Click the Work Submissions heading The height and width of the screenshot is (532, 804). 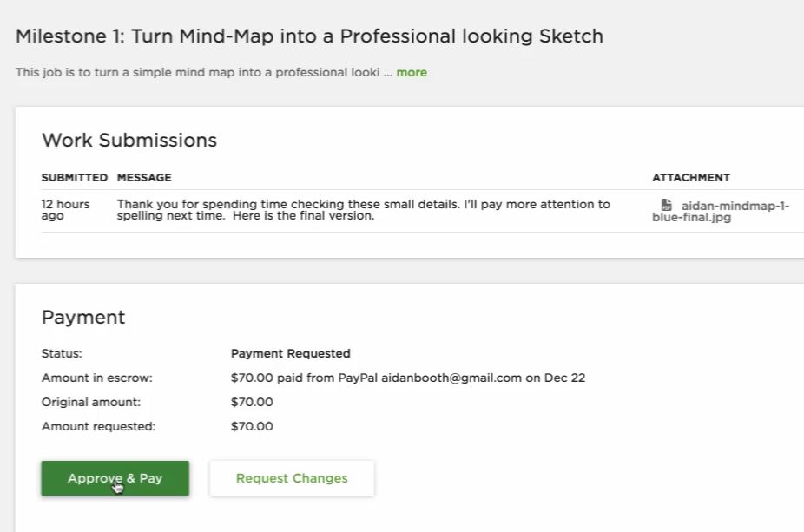pos(129,140)
